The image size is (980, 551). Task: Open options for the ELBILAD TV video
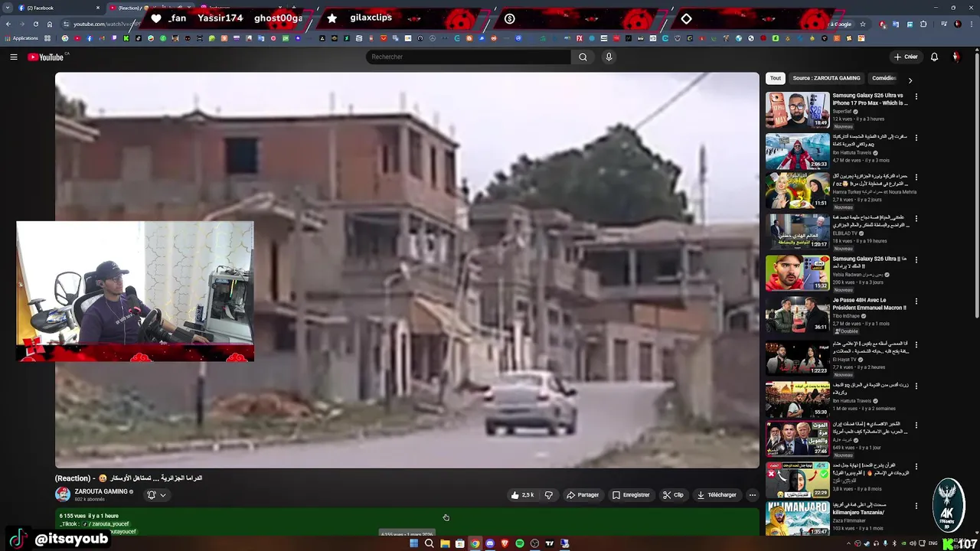click(916, 218)
